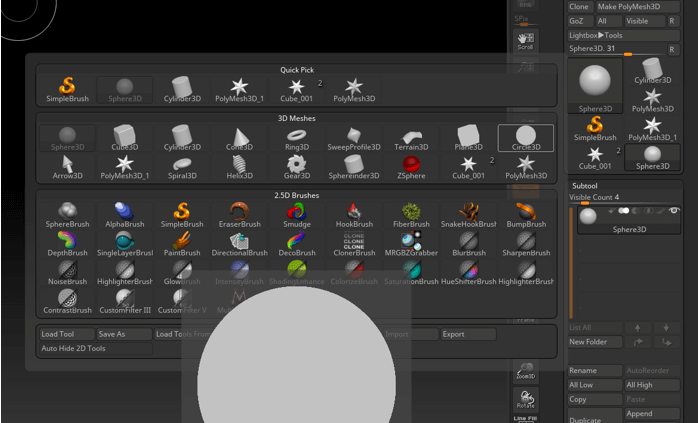Screen dimensions: 698x423
Task: Pick SimpleBrush in the Quick Pick row
Action: 67,90
